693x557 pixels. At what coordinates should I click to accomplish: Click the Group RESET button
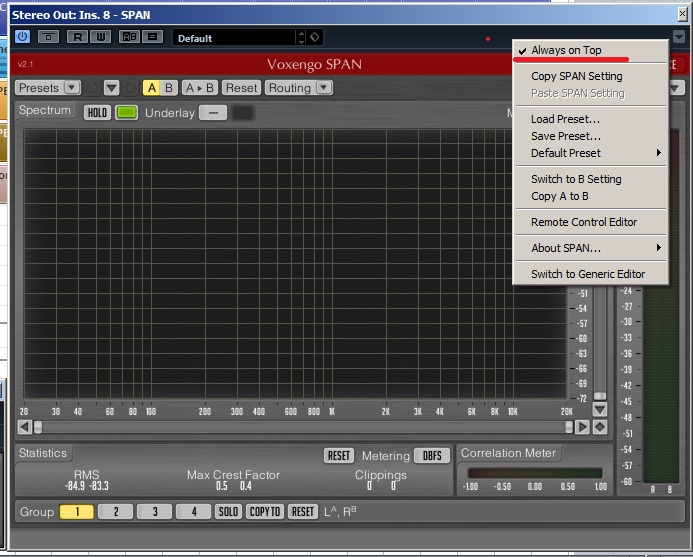pos(303,512)
